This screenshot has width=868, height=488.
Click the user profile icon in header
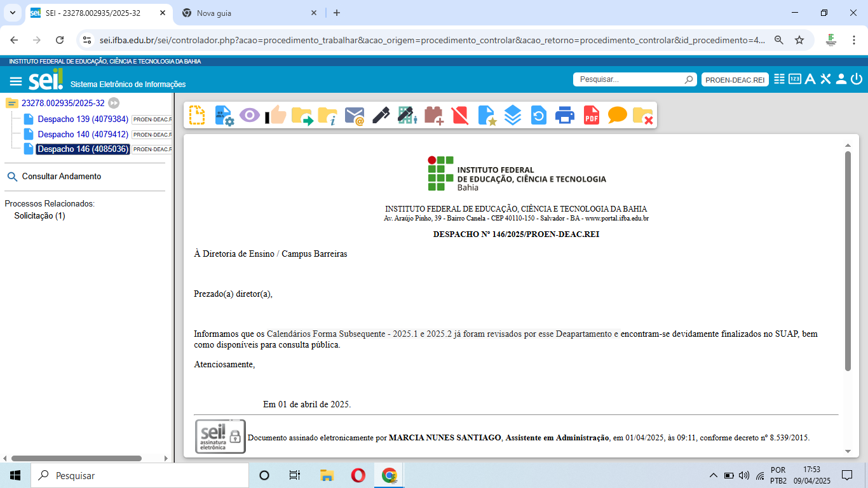(x=841, y=79)
